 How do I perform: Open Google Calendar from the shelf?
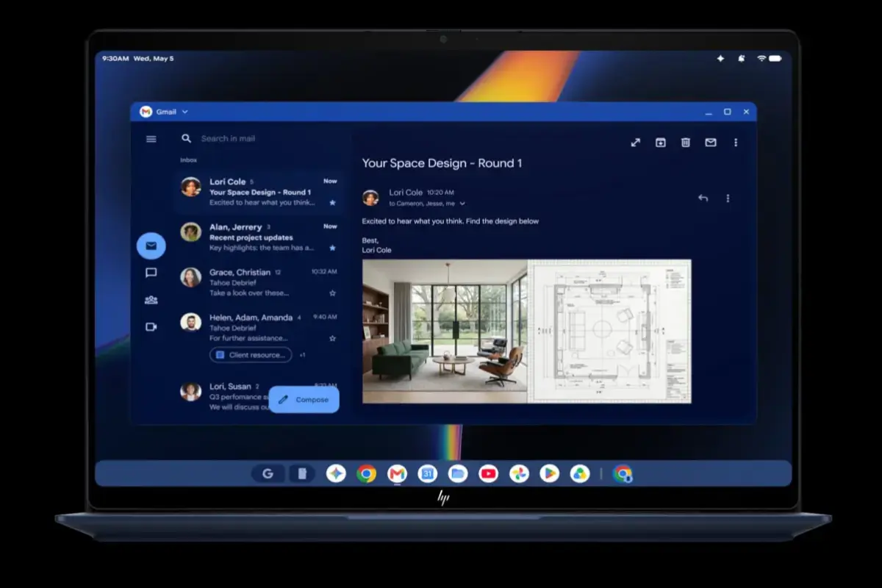click(x=428, y=474)
